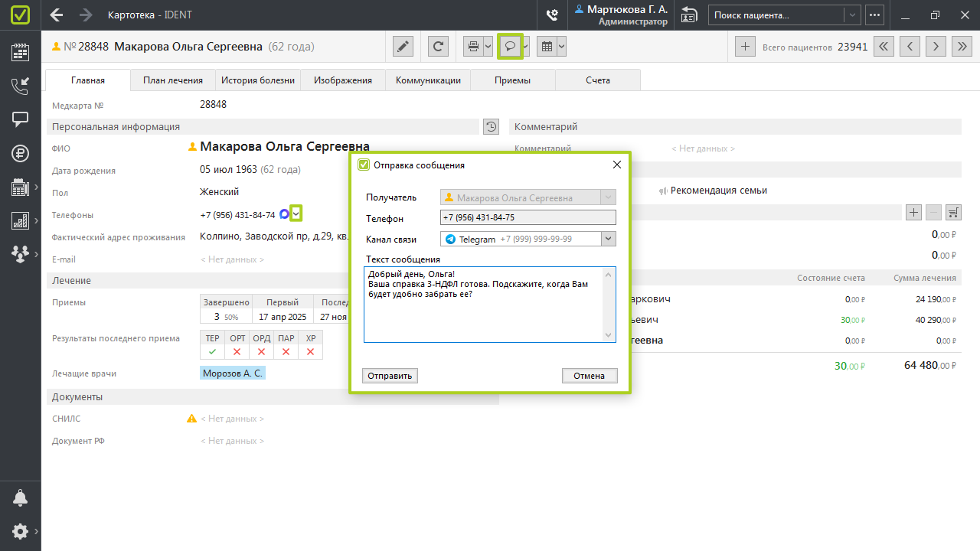The width and height of the screenshot is (980, 551).
Task: Click the calendar schedule toolbar icon
Action: point(547,47)
